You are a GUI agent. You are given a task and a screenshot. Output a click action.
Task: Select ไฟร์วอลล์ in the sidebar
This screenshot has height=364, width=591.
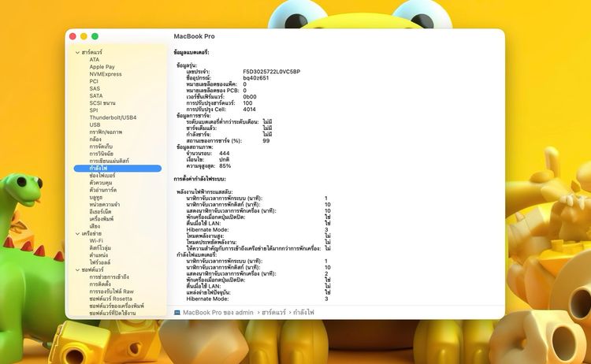tap(100, 262)
